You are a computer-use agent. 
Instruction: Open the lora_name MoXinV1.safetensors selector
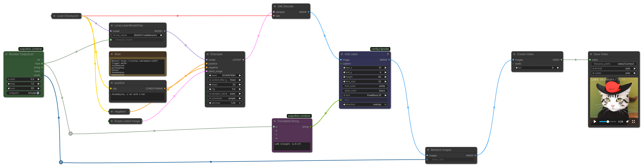pyautogui.click(x=137, y=35)
